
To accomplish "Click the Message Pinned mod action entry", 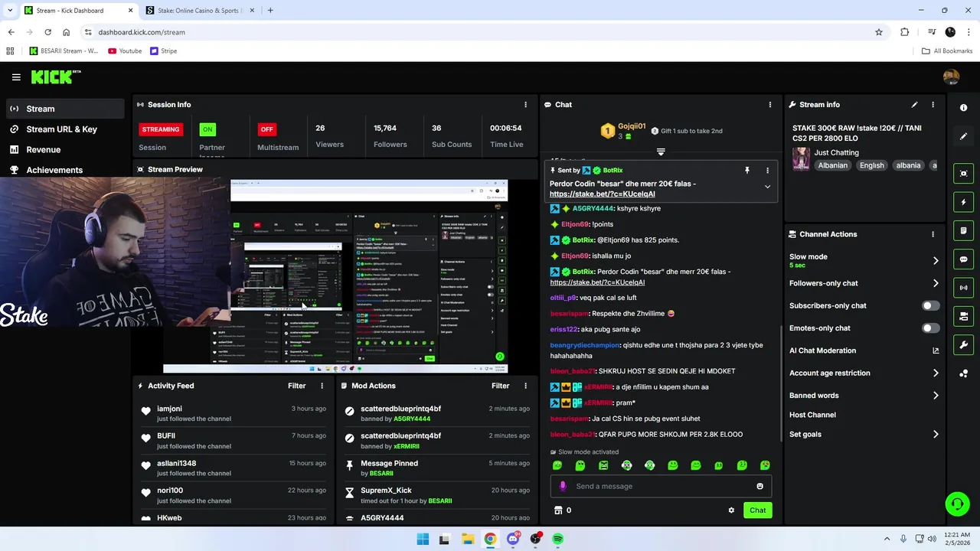I will [x=437, y=468].
